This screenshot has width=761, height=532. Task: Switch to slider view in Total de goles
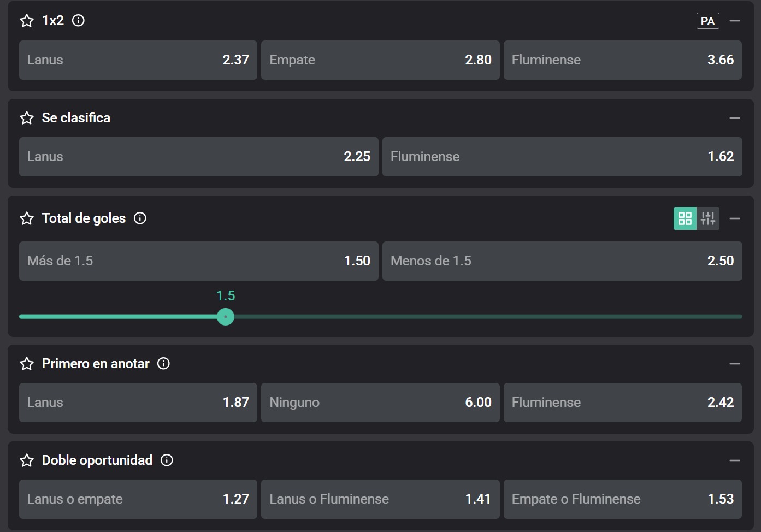[x=708, y=218]
